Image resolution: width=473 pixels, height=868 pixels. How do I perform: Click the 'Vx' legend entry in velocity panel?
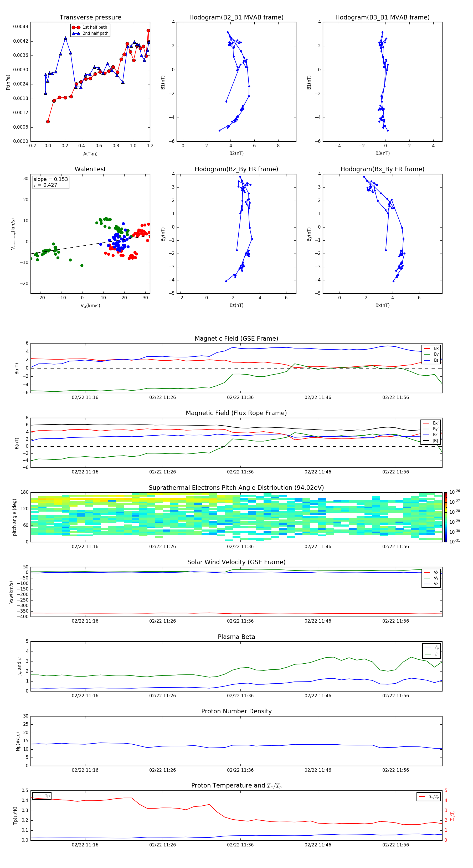point(431,573)
